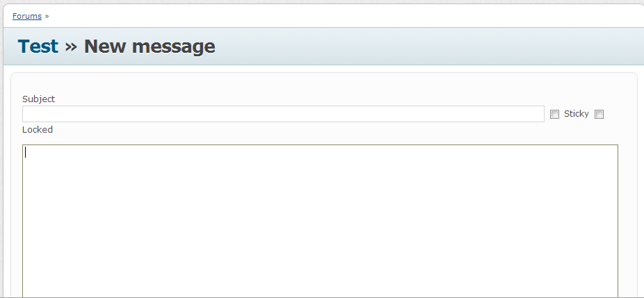This screenshot has width=644, height=298.
Task: Click the » separator after Test title
Action: click(x=71, y=47)
